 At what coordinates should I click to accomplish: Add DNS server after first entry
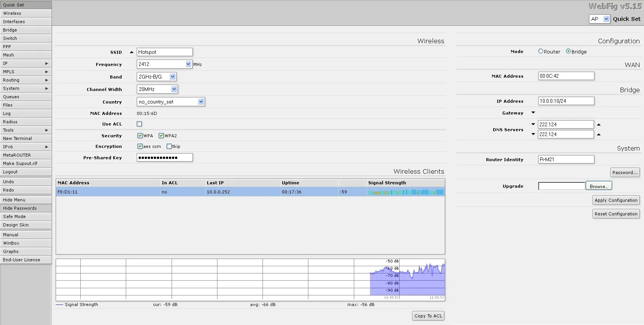point(599,124)
